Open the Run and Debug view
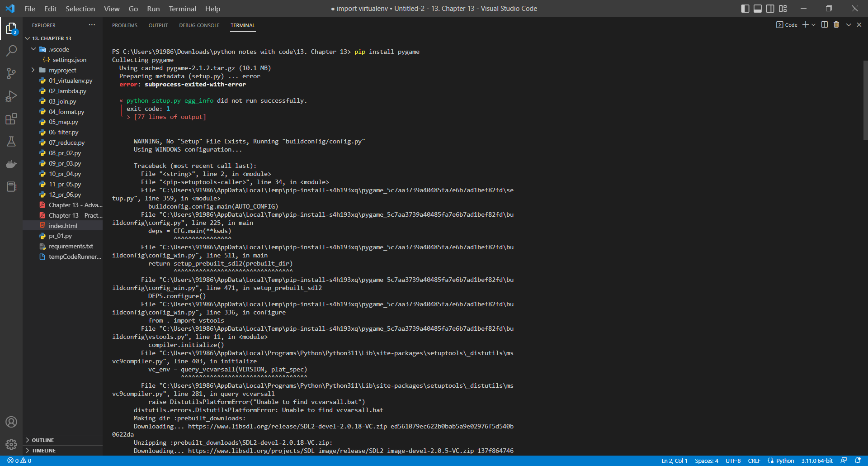 click(x=11, y=96)
